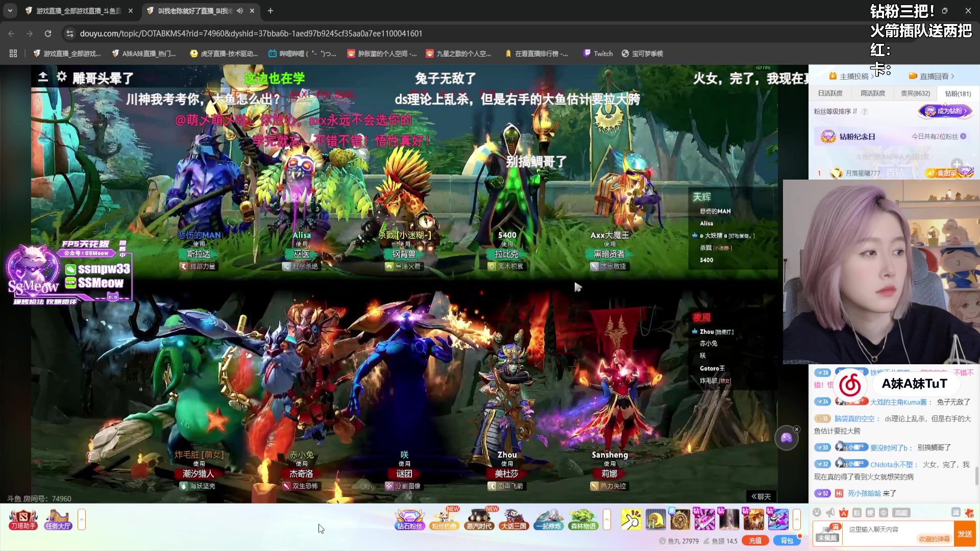
Task: Click the megaphone horn icon in chat toolbar
Action: point(830,512)
